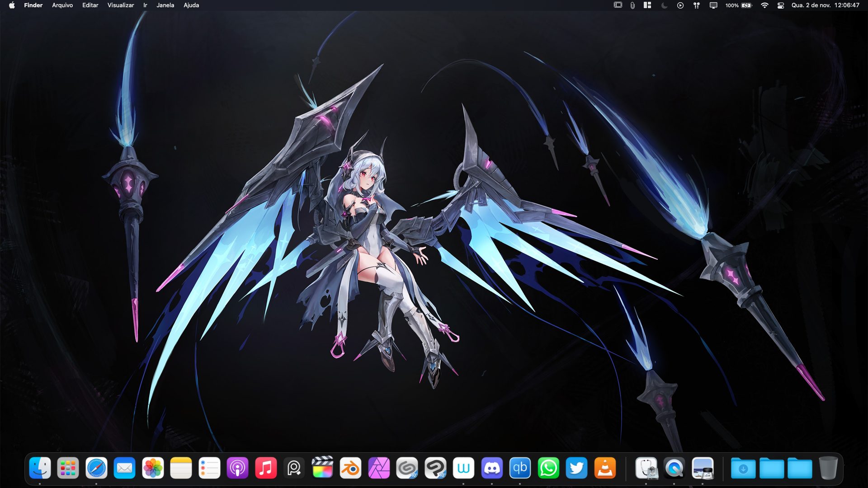Open the Finder menu in menu bar
868x488 pixels.
pyautogui.click(x=33, y=5)
